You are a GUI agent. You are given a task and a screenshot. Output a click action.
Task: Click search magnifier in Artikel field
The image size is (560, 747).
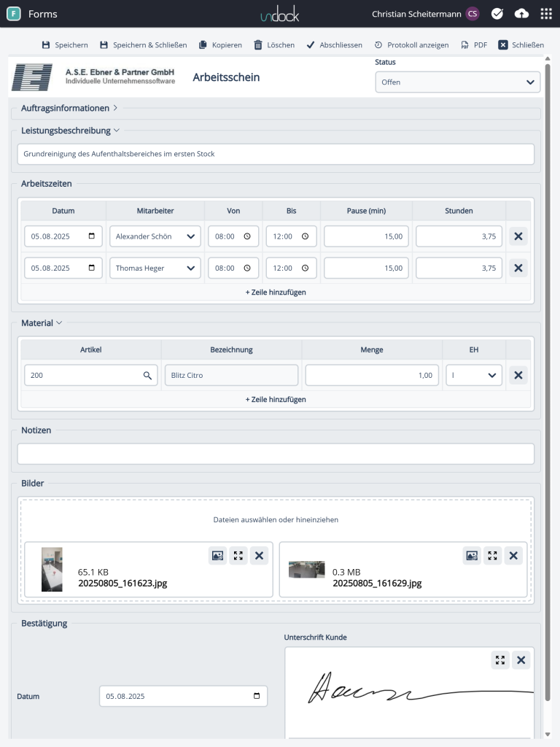click(147, 375)
